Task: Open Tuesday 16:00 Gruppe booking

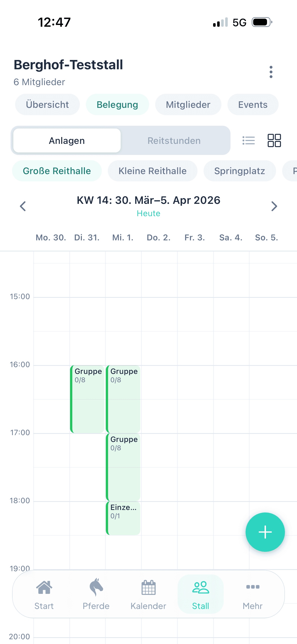Action: tap(87, 399)
